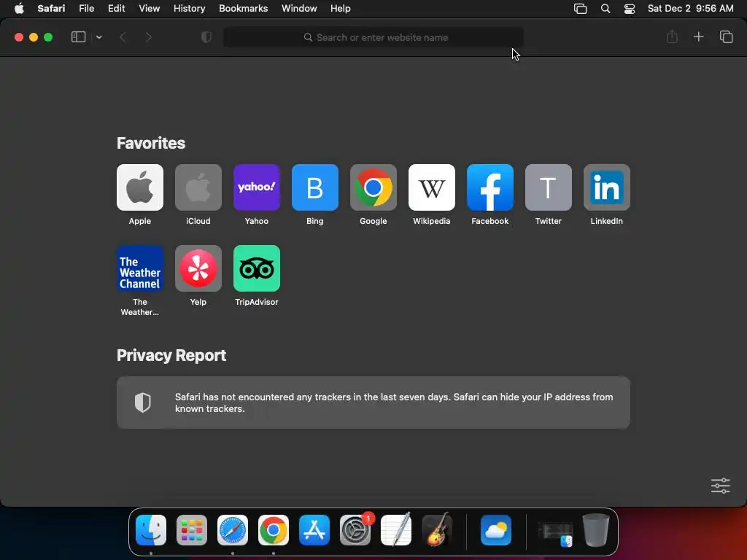Open App Store from the Dock

click(314, 530)
